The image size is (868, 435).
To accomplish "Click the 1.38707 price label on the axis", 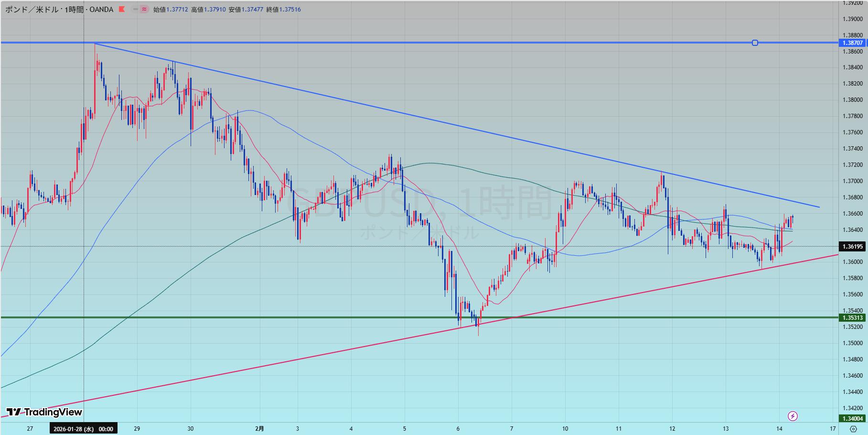I will [x=853, y=43].
